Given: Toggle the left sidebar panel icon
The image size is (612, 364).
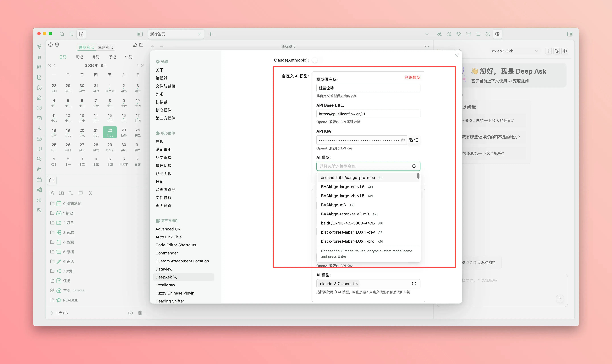Looking at the screenshot, I should 140,34.
